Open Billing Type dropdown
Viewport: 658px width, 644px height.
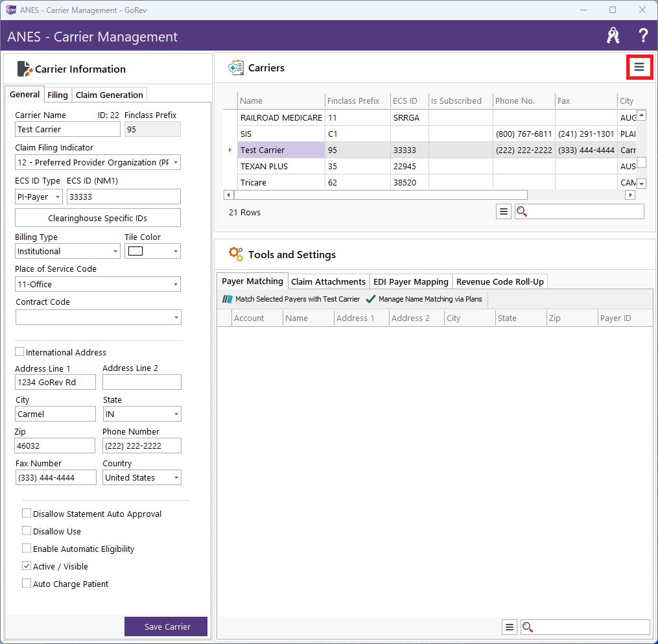115,251
